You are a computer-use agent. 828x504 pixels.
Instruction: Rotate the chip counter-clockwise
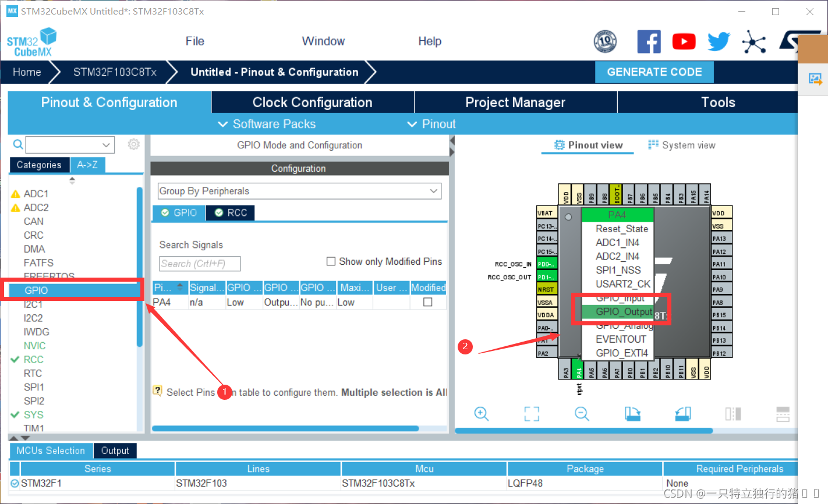682,414
